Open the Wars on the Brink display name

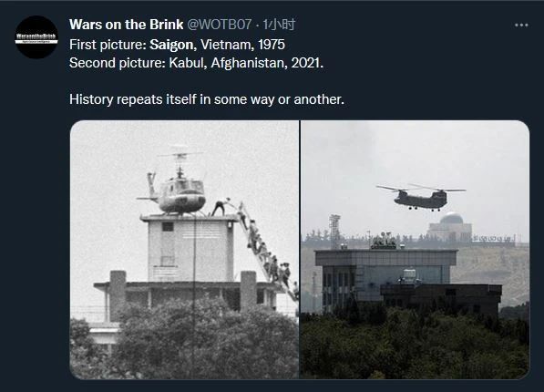[x=127, y=25]
